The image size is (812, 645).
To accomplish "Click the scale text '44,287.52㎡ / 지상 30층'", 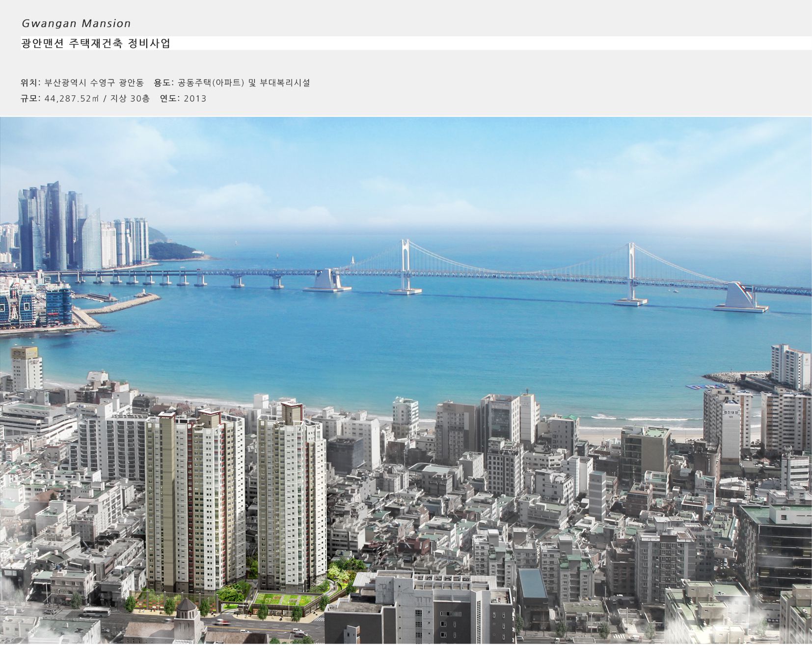I will pyautogui.click(x=97, y=99).
